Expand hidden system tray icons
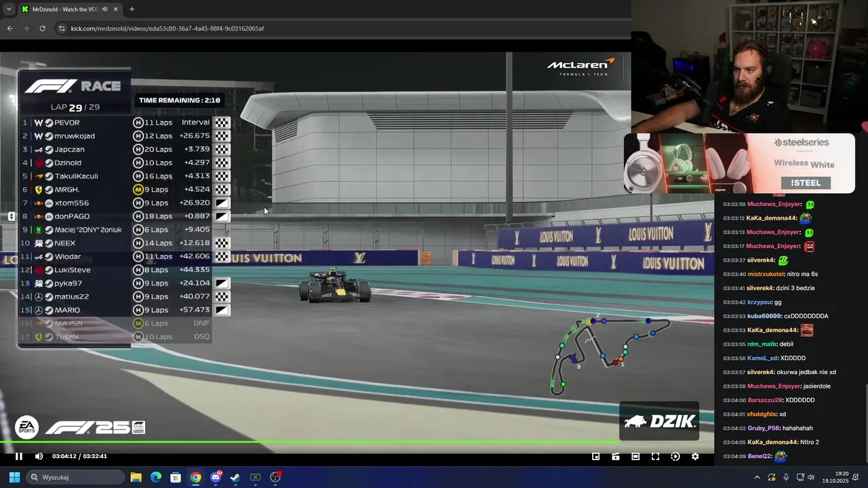The width and height of the screenshot is (868, 488). tap(757, 477)
